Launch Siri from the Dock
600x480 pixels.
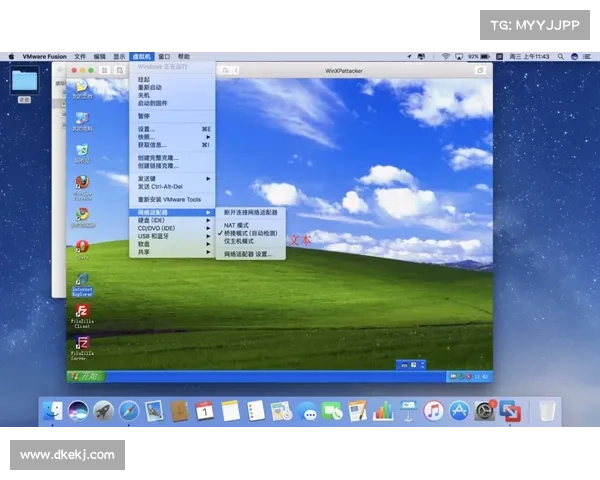point(78,411)
